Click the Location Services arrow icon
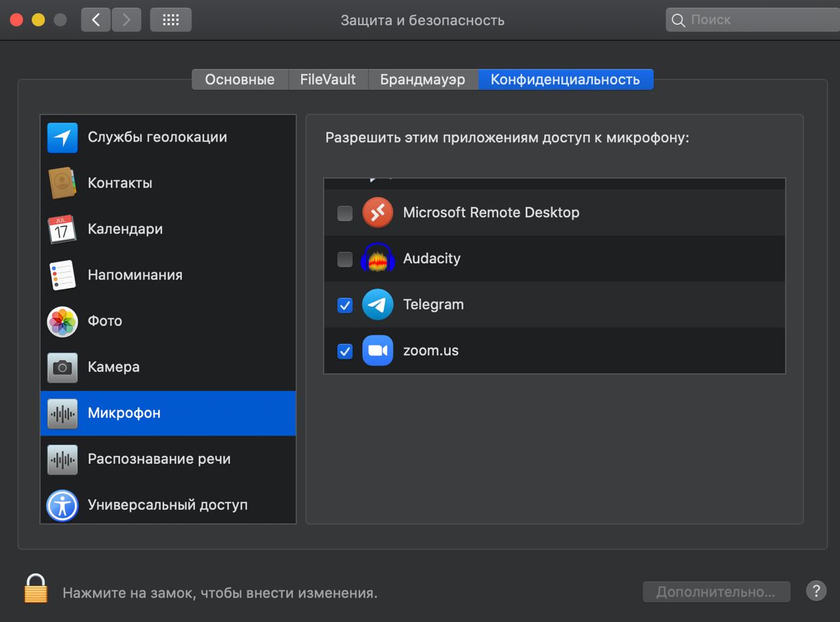The image size is (840, 622). 62,137
